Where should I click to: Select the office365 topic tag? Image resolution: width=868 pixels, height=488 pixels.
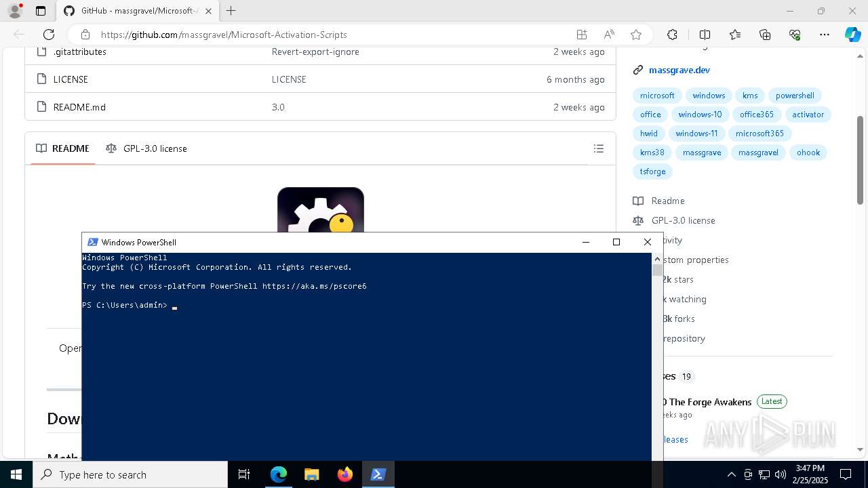tap(757, 115)
